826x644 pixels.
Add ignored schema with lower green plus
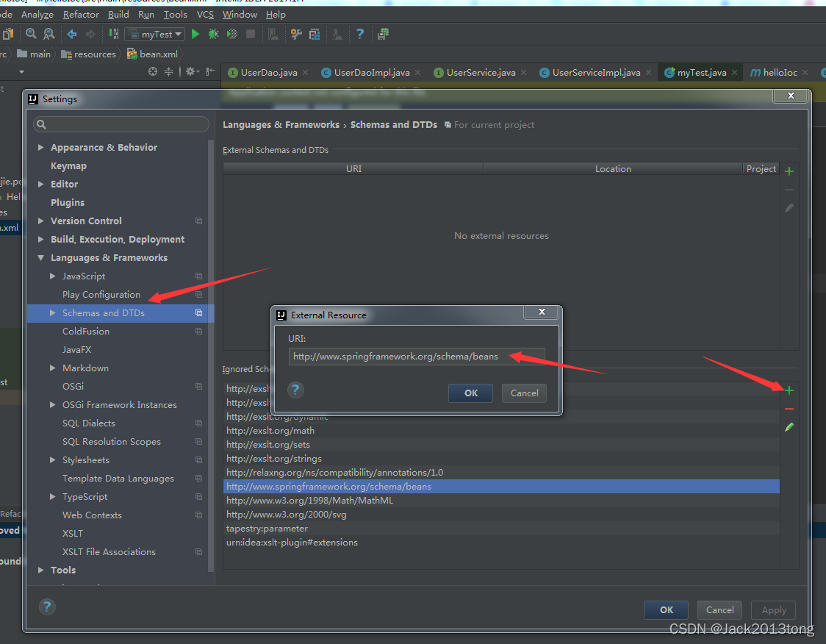click(789, 390)
